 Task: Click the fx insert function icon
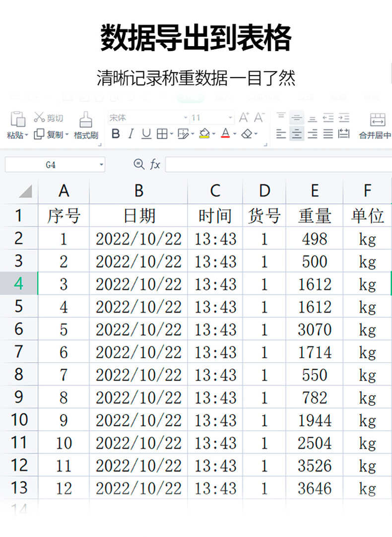click(x=155, y=164)
